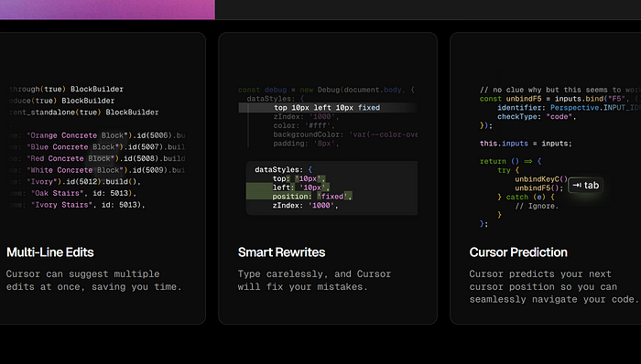641x364 pixels.
Task: Click 'Cursor can suggest multiple' description text
Action: [93, 281]
